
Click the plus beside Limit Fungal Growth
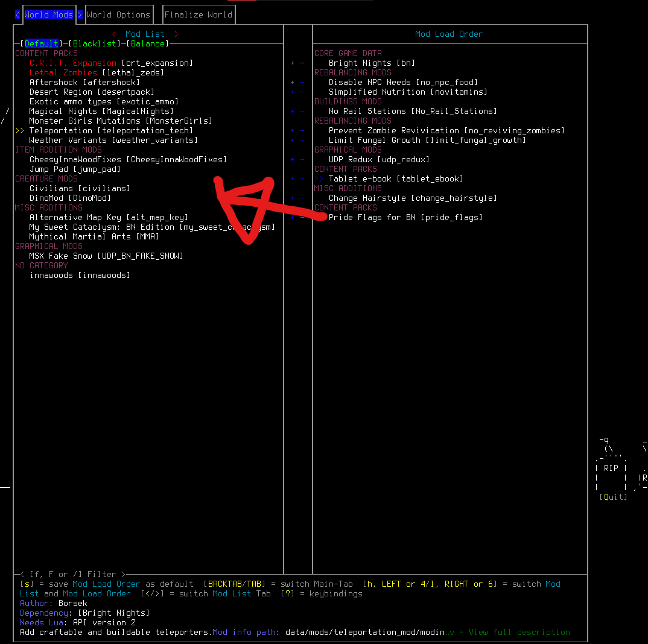(x=292, y=140)
